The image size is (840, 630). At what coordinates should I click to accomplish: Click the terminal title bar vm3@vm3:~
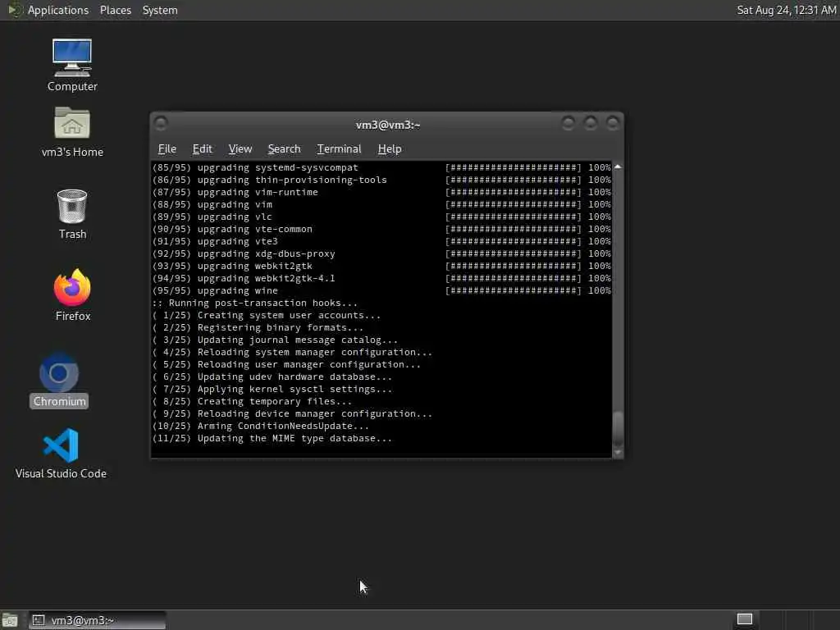(x=388, y=125)
